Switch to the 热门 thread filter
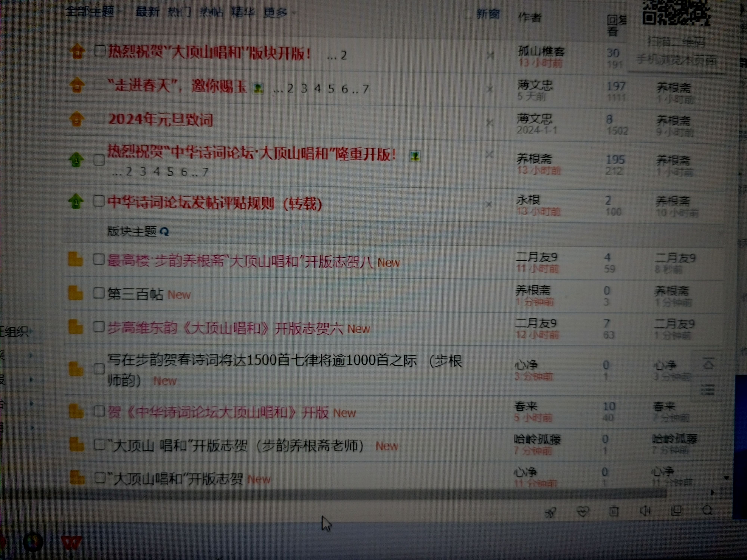 [179, 12]
